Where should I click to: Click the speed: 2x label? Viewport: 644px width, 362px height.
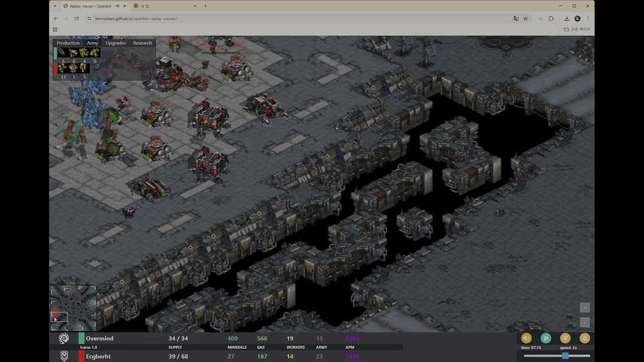click(x=569, y=347)
